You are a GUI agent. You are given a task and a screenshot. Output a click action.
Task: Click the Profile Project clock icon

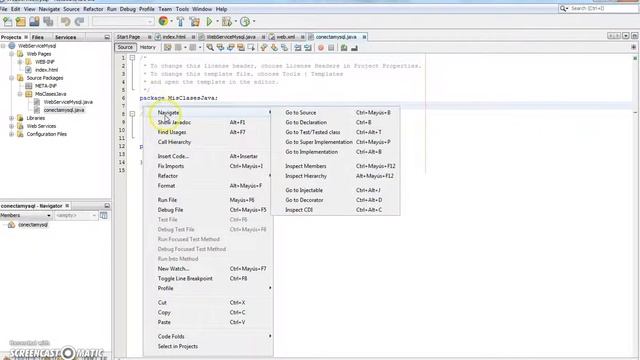(x=245, y=22)
